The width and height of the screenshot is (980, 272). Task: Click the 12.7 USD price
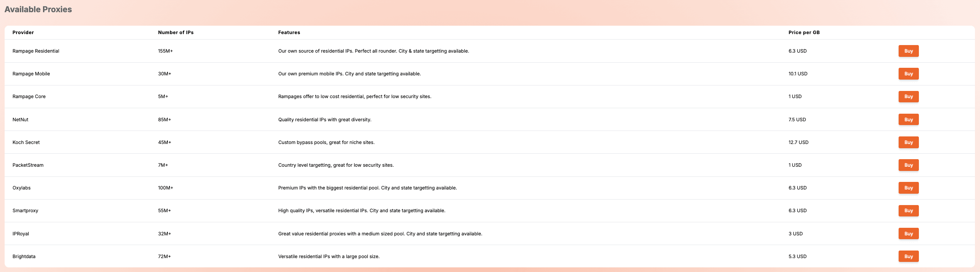click(x=799, y=142)
